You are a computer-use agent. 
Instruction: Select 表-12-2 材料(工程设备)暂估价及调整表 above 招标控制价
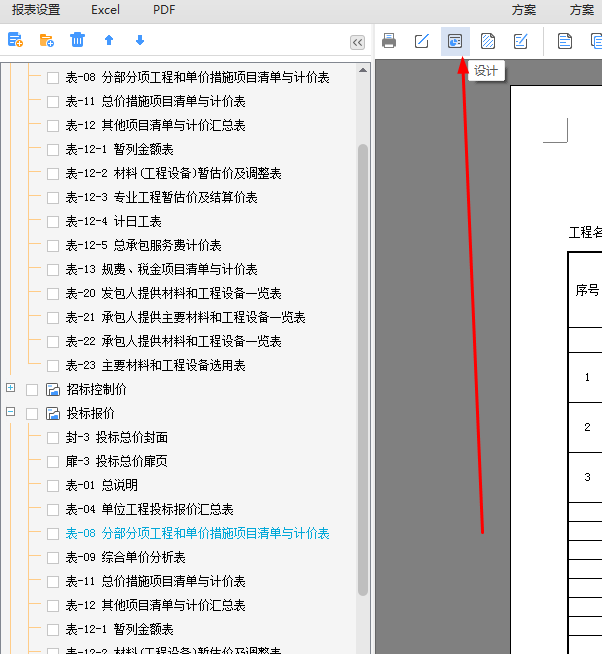[x=174, y=174]
